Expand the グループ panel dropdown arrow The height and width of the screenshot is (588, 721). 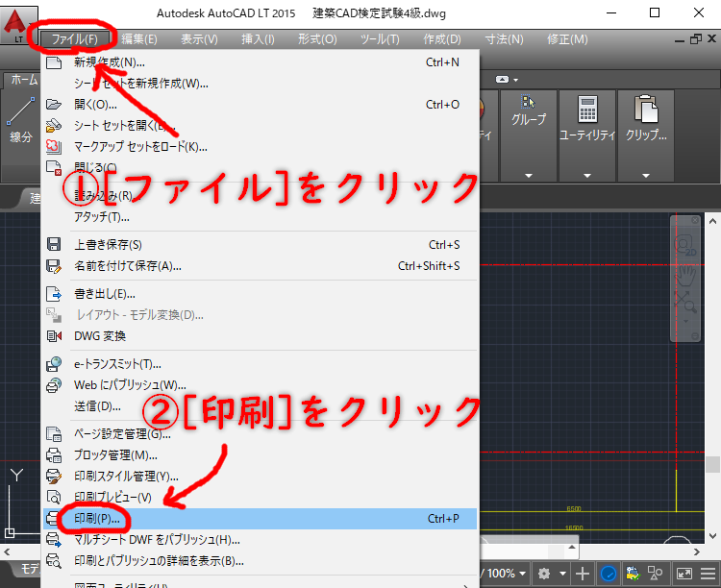point(529,176)
